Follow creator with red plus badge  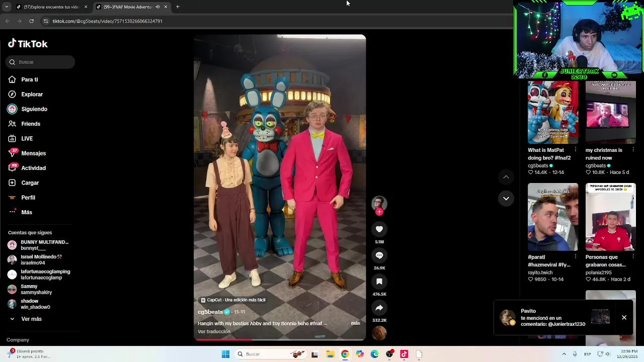coord(379,212)
